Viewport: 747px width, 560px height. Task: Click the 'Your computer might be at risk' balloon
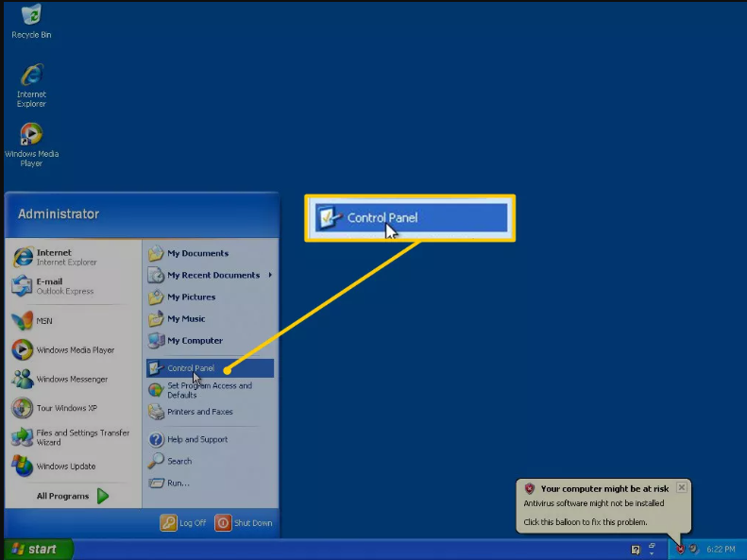603,506
